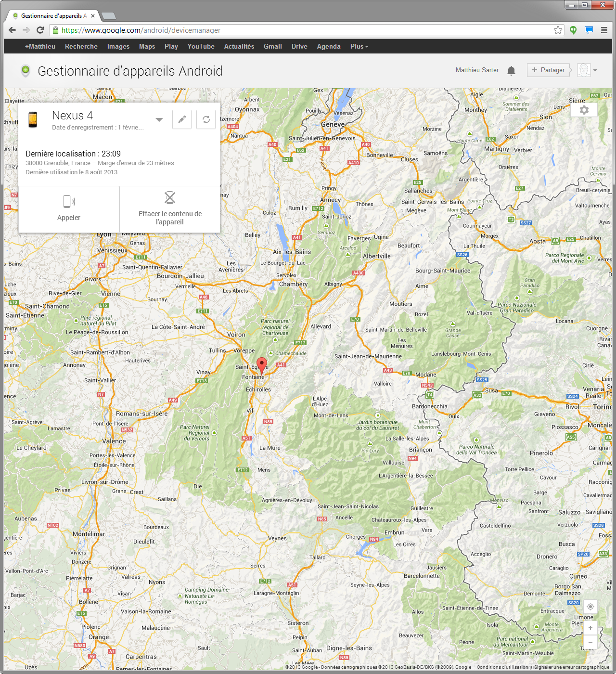Viewport: 616px width, 674px height.
Task: Click Effacer le contenu de l'appareil
Action: (x=170, y=209)
